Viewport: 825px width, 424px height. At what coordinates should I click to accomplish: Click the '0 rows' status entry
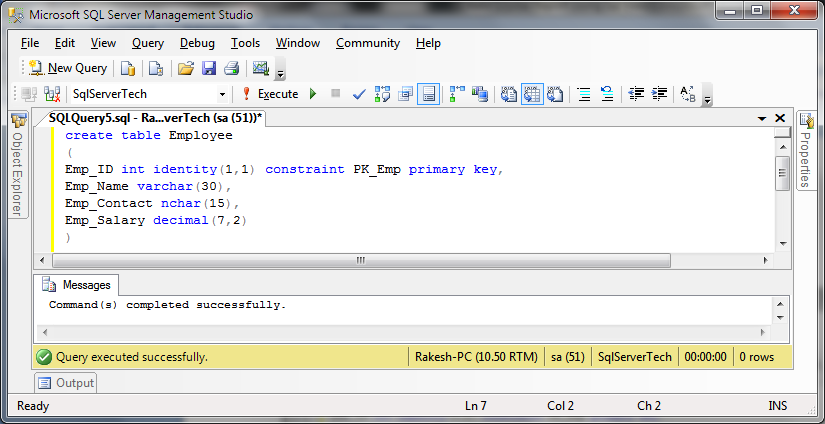tap(757, 357)
